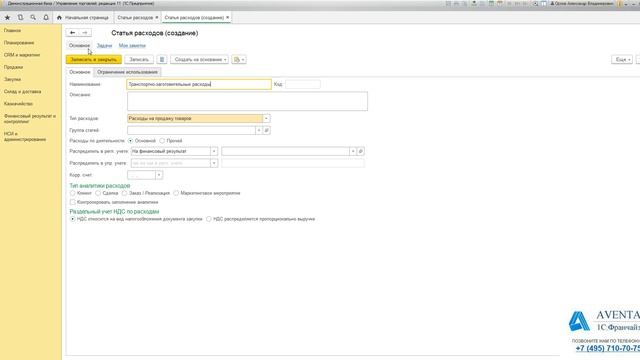Open Казначейство section in sidebar
Image resolution: width=640 pixels, height=360 pixels.
pos(18,104)
